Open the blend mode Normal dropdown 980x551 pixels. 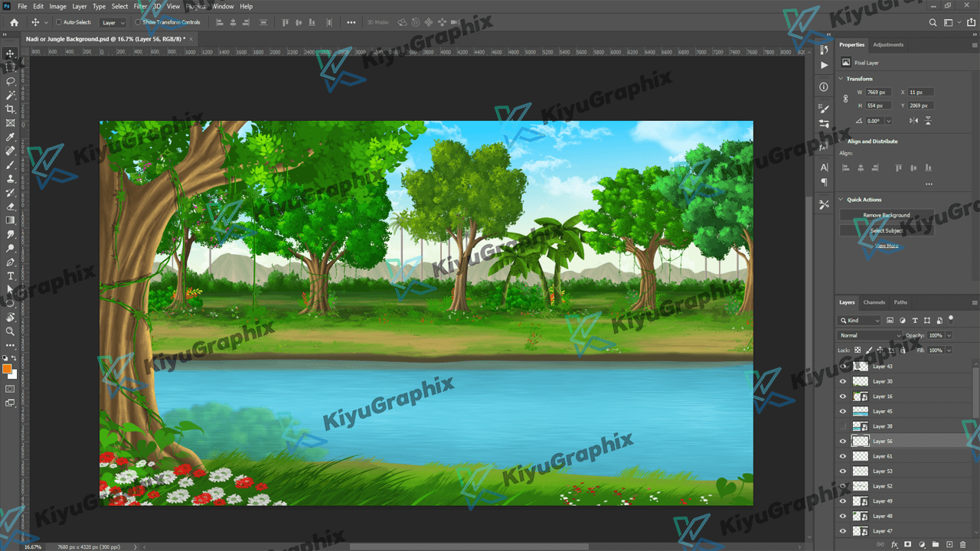pyautogui.click(x=871, y=335)
